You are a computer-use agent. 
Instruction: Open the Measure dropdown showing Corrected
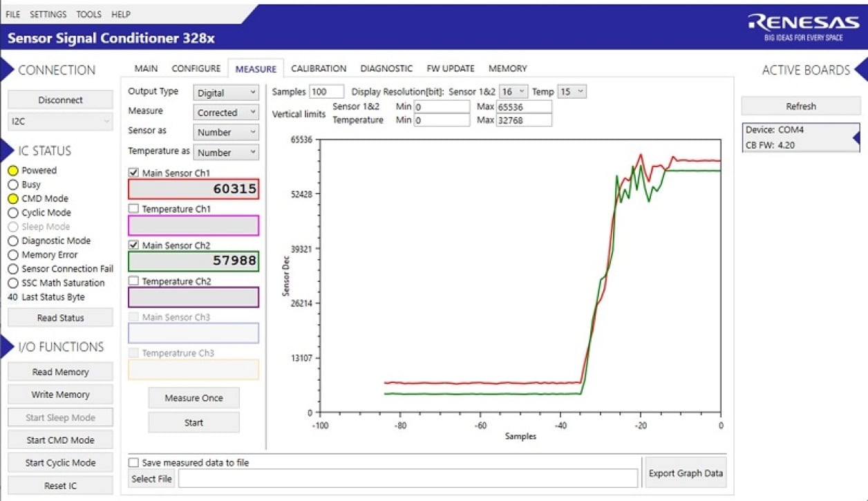[x=225, y=112]
